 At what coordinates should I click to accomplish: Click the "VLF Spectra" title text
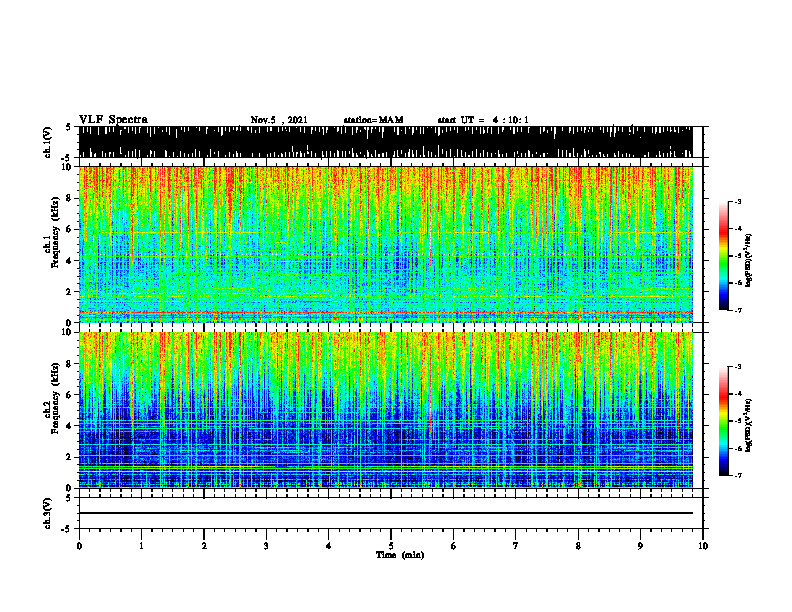[x=113, y=120]
